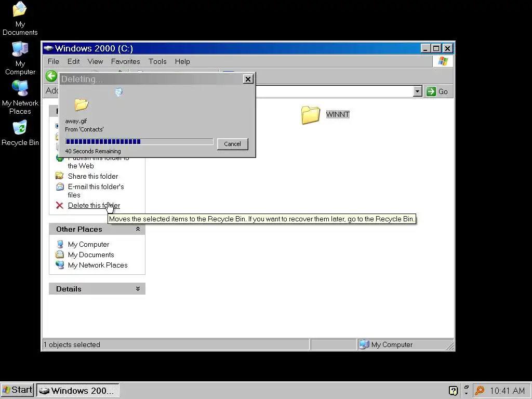Click '1 objects selected' status text
The image size is (532, 399).
click(72, 345)
